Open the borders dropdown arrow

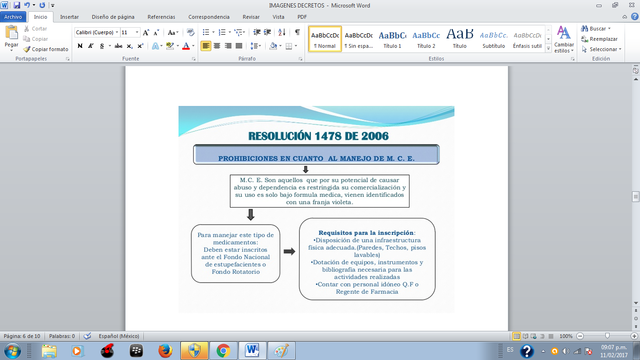coord(296,46)
